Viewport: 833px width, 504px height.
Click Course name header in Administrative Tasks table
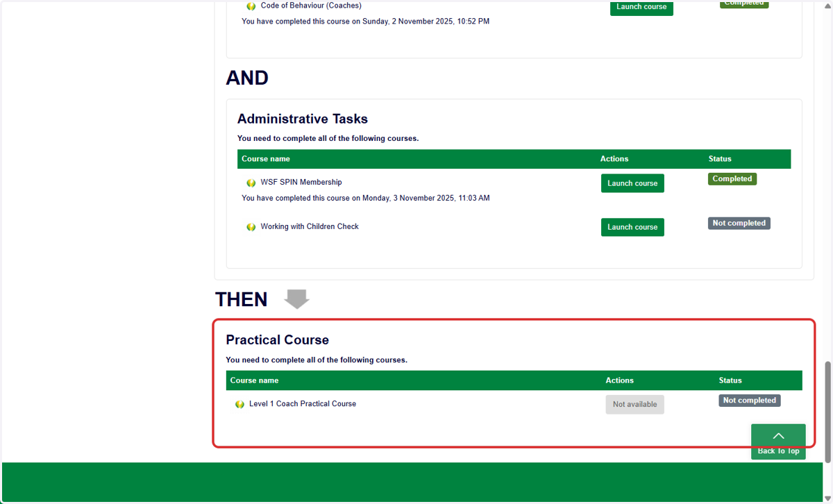click(x=266, y=159)
